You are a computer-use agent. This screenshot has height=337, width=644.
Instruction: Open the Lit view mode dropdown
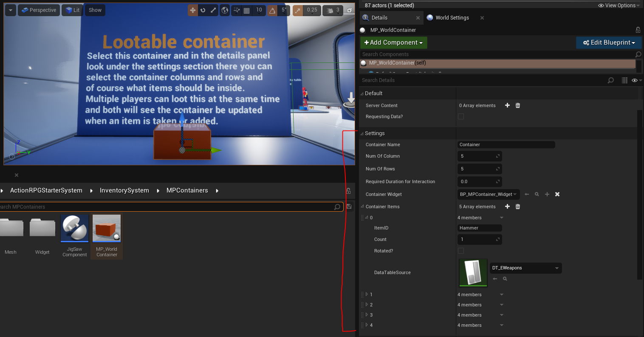coord(72,10)
